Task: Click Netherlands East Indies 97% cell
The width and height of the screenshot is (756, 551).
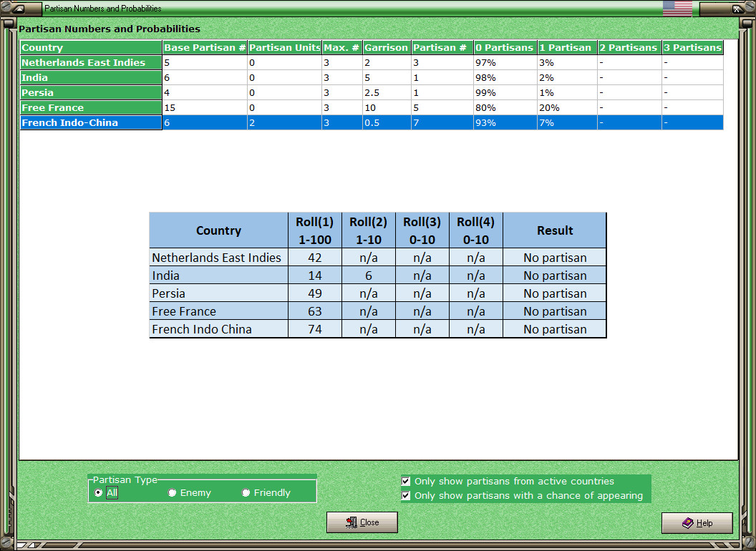Action: (x=505, y=62)
